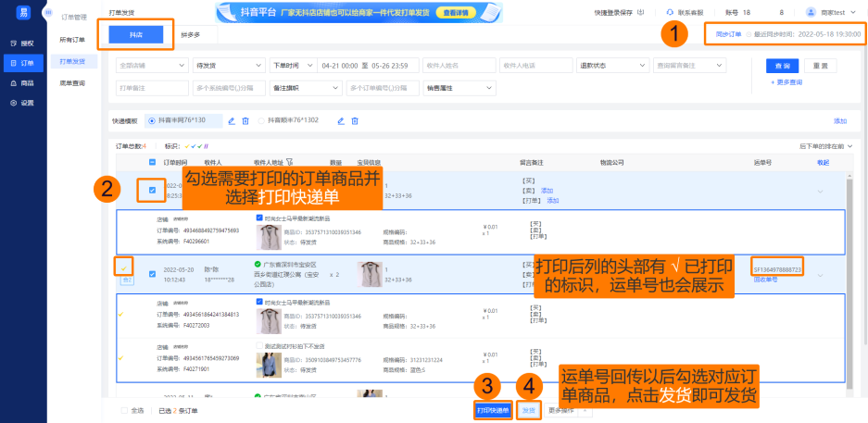
Task: Check the 全选 checkbox at bottom
Action: tap(124, 411)
